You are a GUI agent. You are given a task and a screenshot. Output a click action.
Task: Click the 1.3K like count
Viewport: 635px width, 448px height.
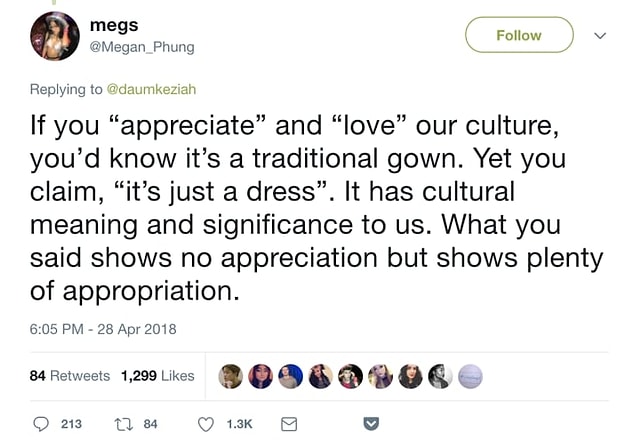[239, 424]
